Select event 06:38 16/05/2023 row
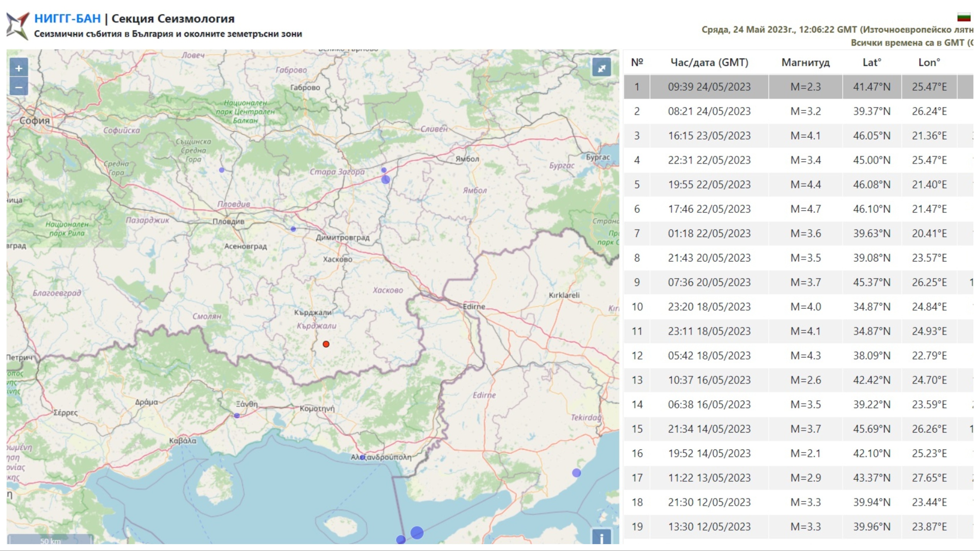The height and width of the screenshot is (551, 980). click(799, 405)
